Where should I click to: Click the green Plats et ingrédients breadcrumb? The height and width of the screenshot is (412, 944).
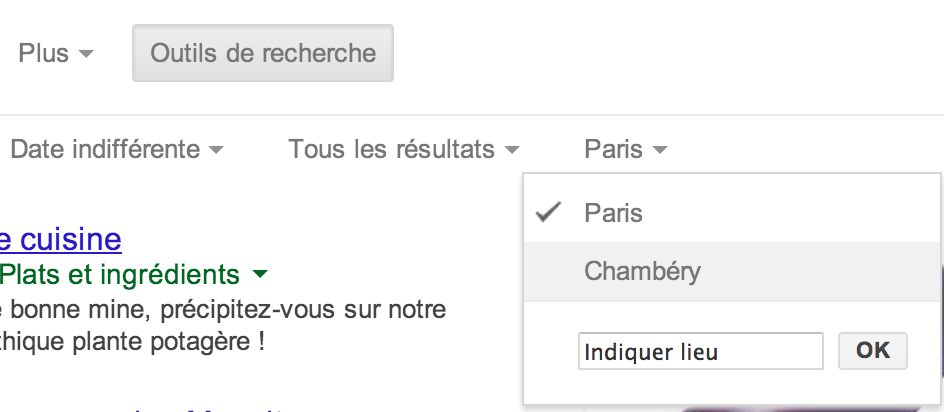120,275
